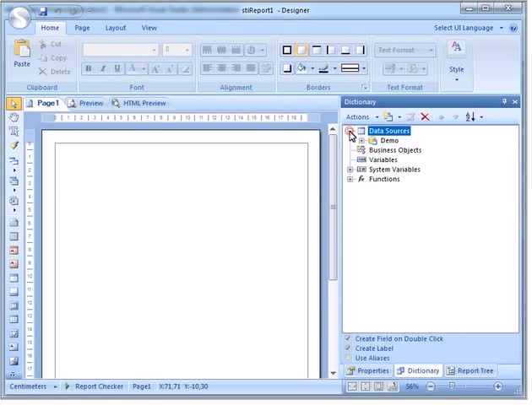Image resolution: width=532 pixels, height=405 pixels.
Task: Select the arrow Select tool in toolbox
Action: pos(14,104)
